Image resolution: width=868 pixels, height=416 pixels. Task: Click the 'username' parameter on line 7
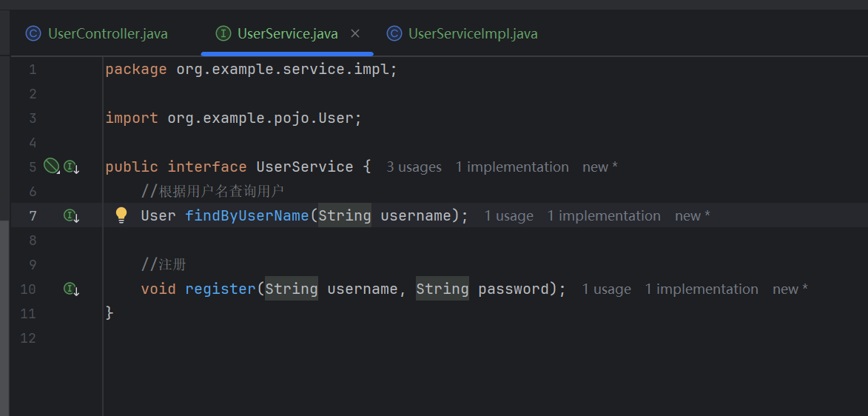coord(416,215)
